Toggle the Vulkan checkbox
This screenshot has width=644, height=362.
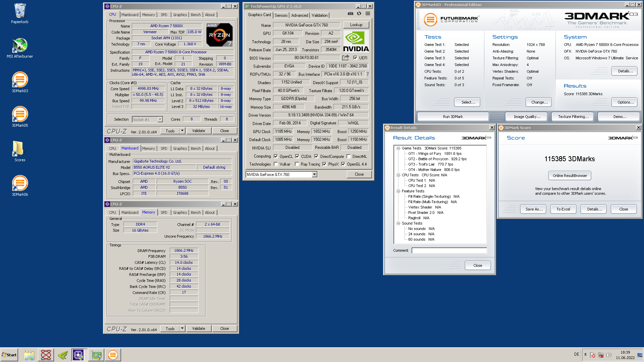[276, 164]
